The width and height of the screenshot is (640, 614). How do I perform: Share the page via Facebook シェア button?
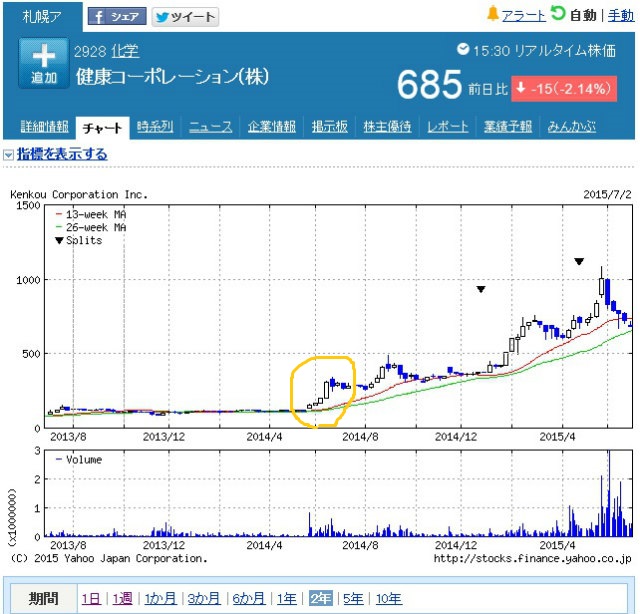click(x=117, y=17)
